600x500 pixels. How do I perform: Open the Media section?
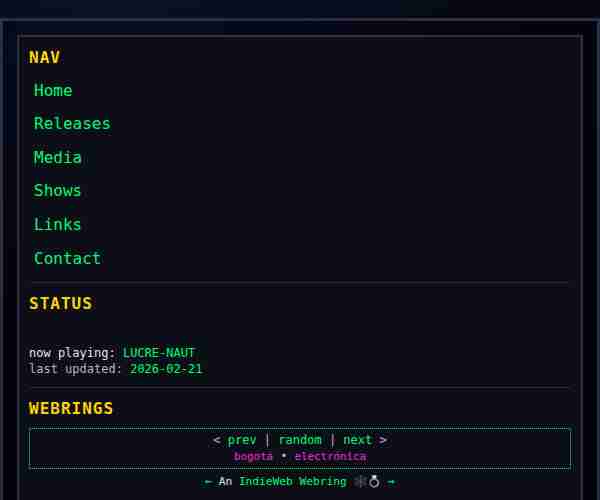point(58,157)
